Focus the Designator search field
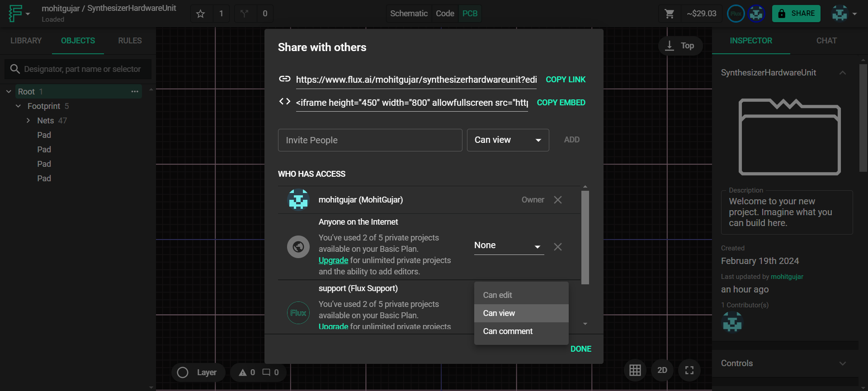Image resolution: width=868 pixels, height=391 pixels. coord(78,69)
